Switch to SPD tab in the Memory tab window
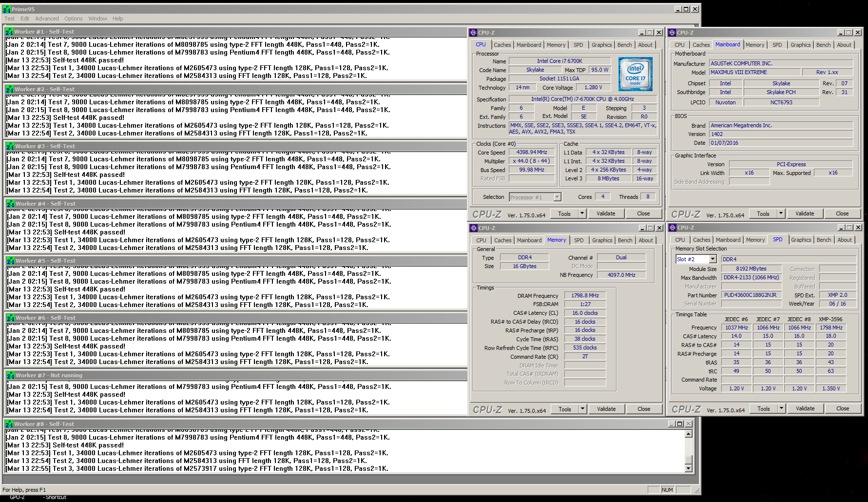The image size is (868, 502). (x=579, y=240)
